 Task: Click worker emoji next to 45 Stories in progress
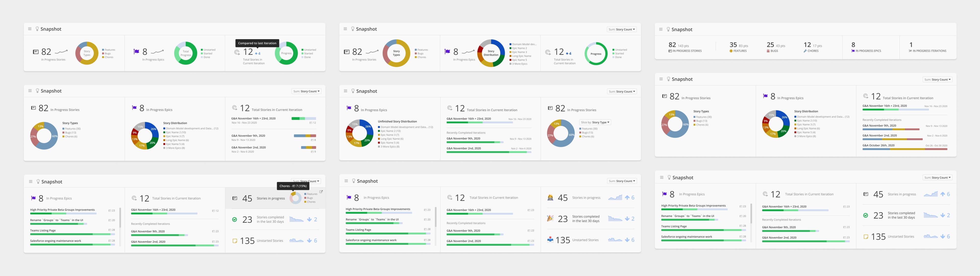550,198
